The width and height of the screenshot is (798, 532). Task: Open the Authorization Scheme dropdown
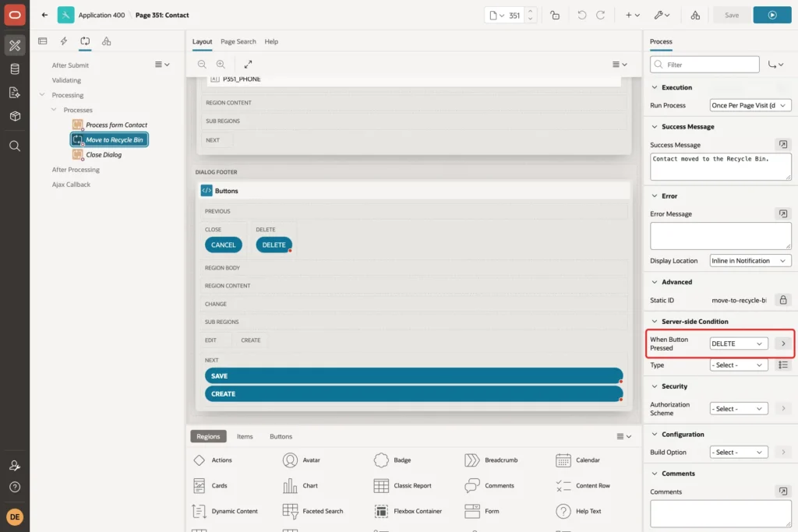click(739, 408)
